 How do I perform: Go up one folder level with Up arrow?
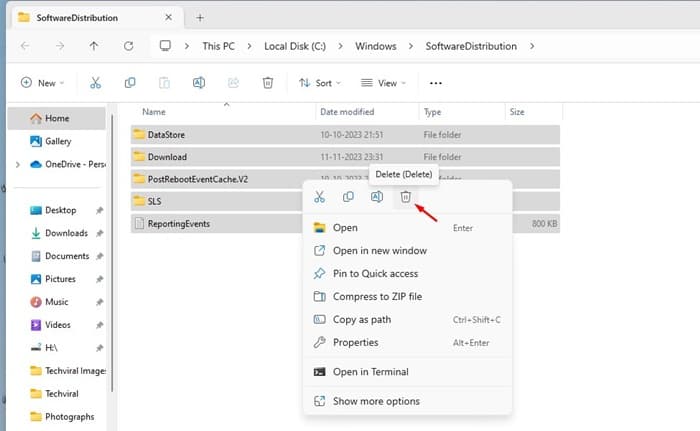(94, 46)
